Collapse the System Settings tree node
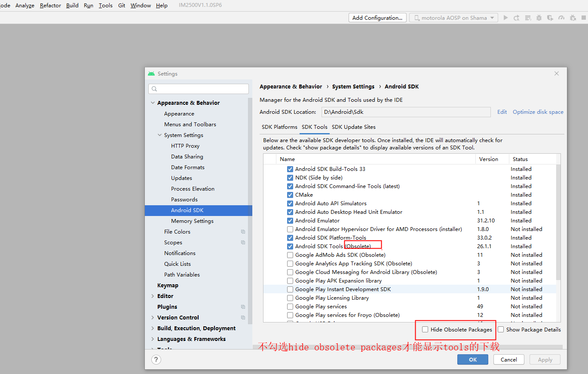 (x=159, y=135)
